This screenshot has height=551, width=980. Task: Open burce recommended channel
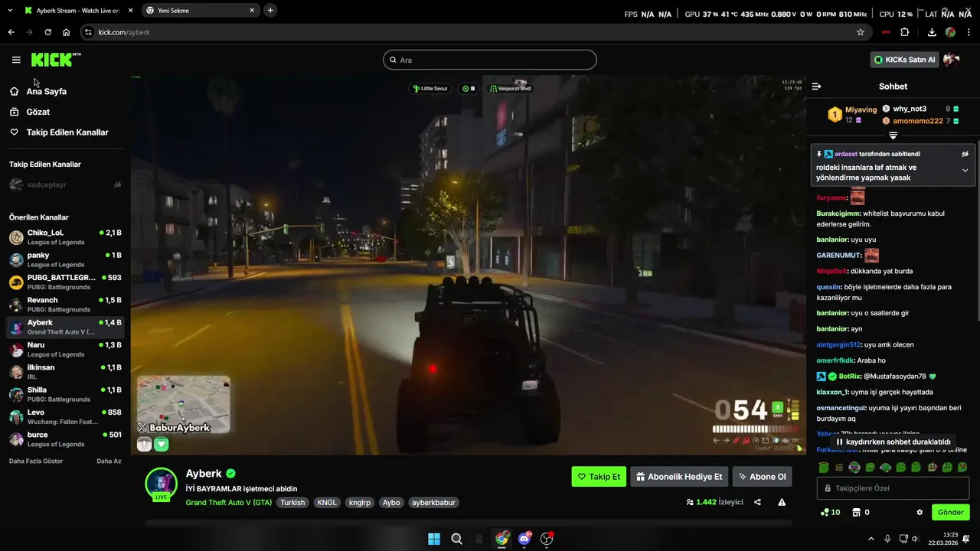pos(65,439)
